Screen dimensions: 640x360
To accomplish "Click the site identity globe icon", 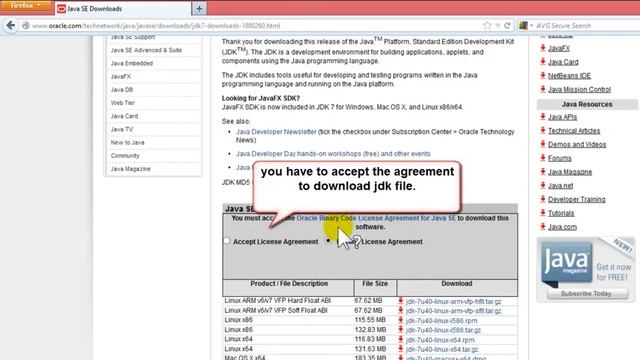I will (26, 26).
